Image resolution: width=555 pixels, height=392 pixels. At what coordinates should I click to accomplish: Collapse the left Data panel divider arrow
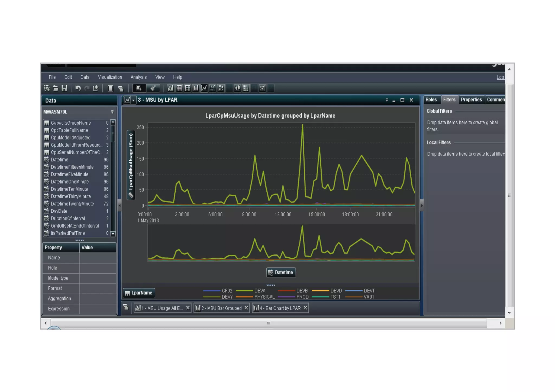120,206
